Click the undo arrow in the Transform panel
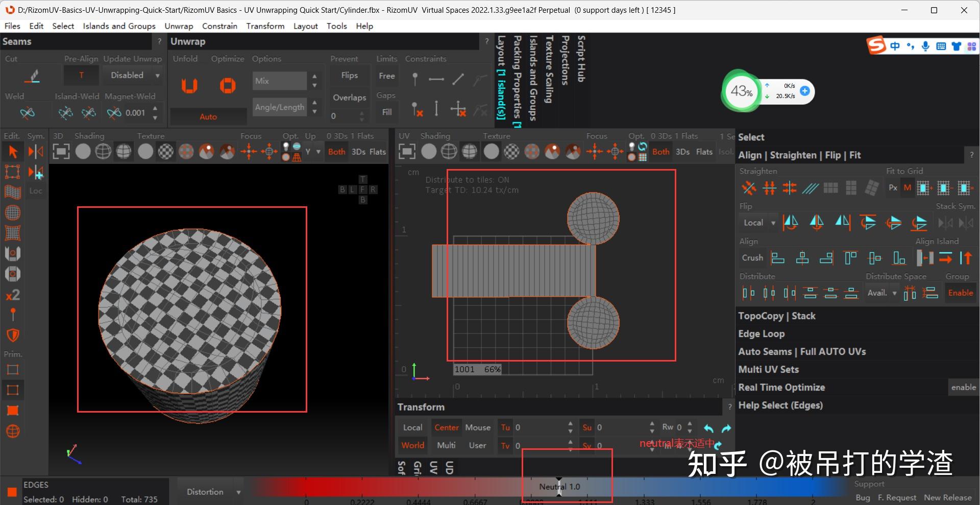 tap(708, 428)
